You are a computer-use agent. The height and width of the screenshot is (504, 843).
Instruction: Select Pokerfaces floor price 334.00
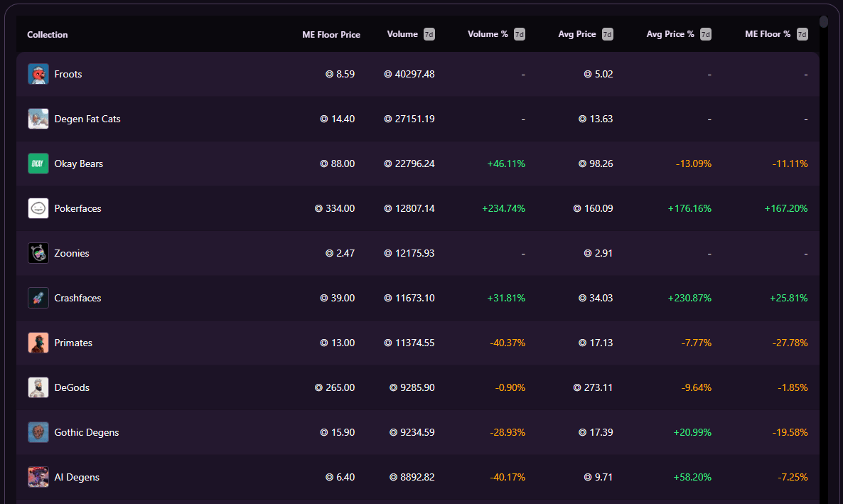335,208
